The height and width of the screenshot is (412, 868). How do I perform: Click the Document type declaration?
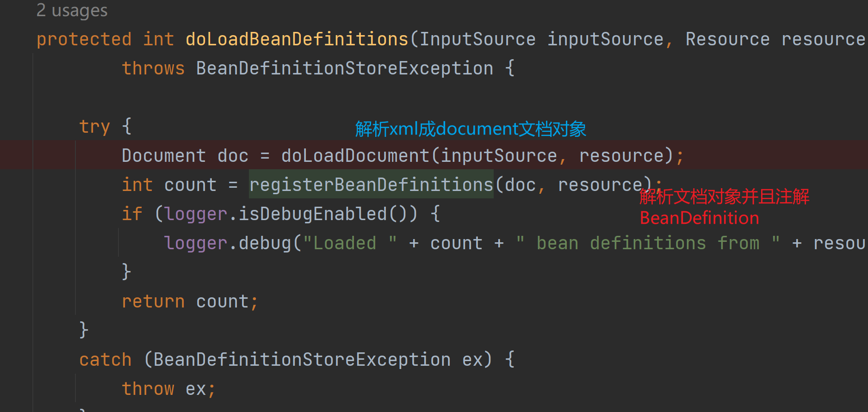tap(163, 156)
